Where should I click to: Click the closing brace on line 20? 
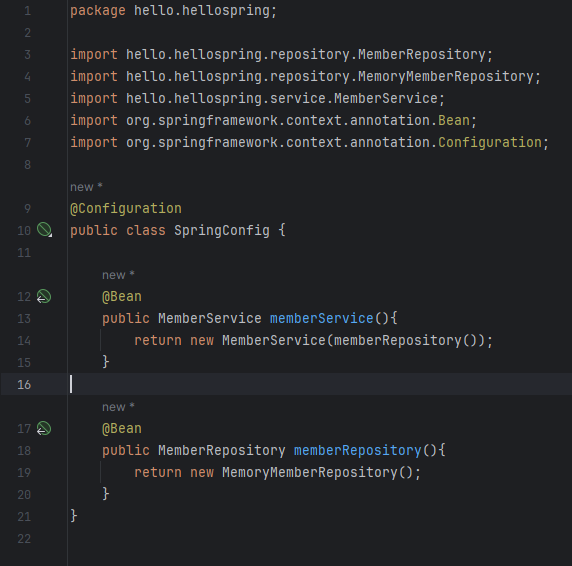tap(106, 494)
